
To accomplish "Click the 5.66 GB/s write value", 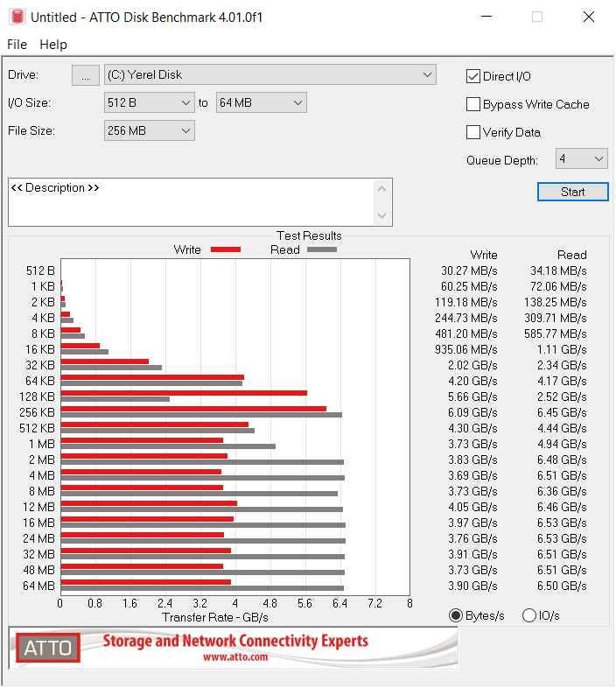I will coord(472,397).
